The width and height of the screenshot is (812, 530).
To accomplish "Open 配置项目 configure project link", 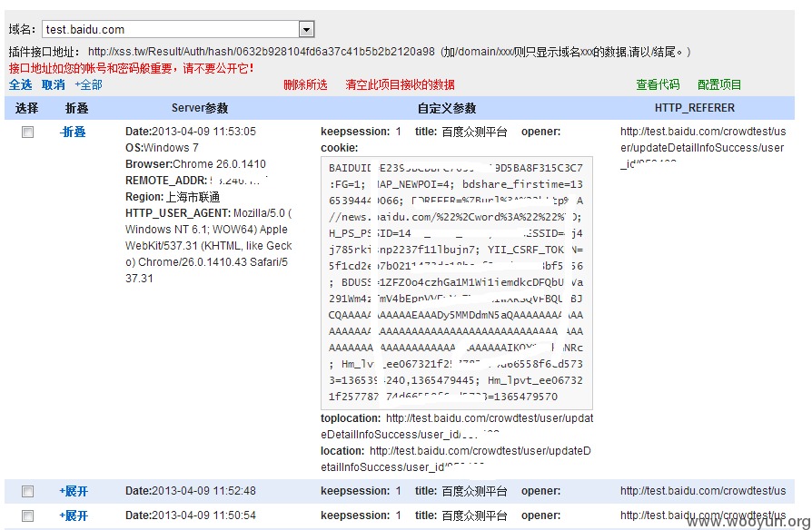I will click(x=719, y=85).
